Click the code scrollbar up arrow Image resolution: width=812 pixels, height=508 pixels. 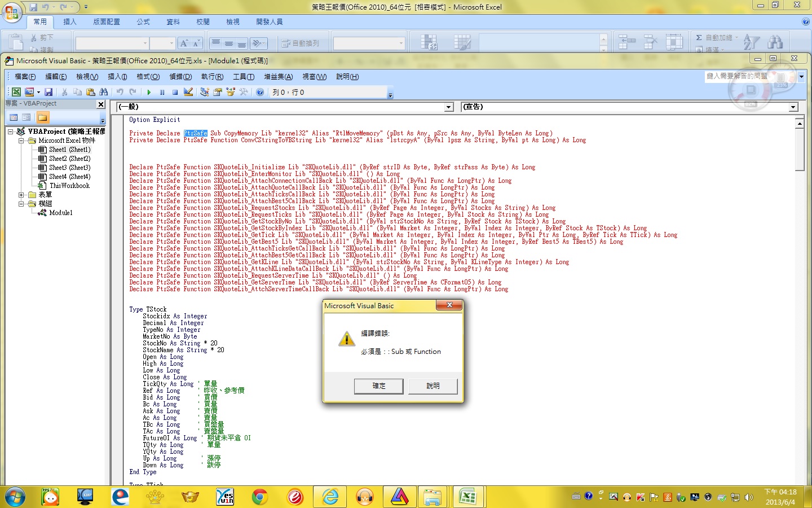(x=800, y=123)
